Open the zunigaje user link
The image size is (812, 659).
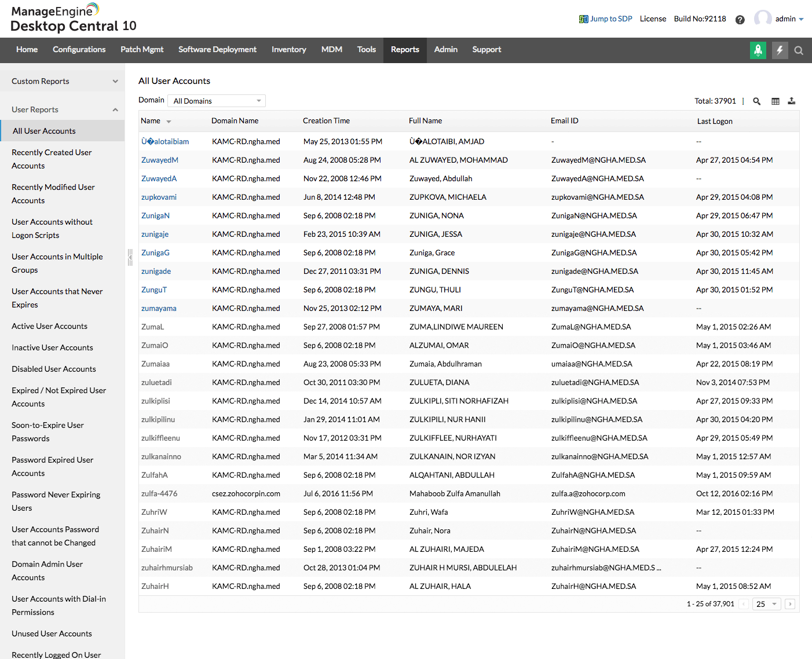coord(155,235)
